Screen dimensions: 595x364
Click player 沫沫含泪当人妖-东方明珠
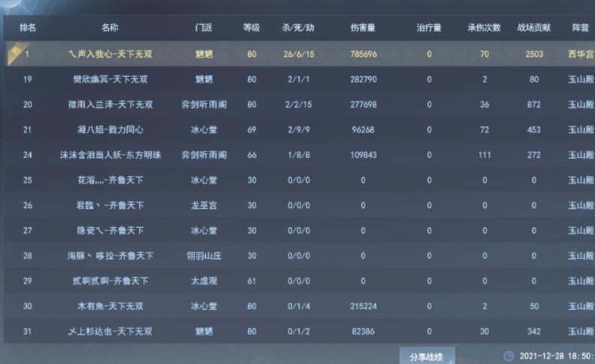point(110,155)
